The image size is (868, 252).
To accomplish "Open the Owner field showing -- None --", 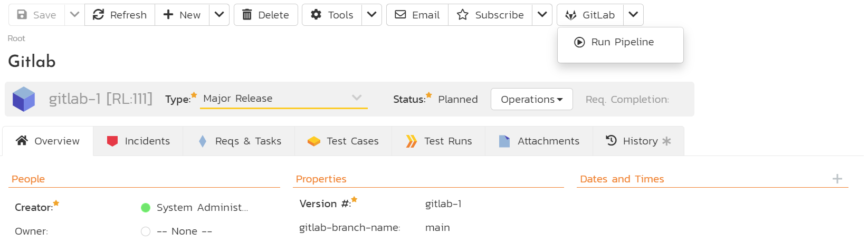I will (x=184, y=231).
